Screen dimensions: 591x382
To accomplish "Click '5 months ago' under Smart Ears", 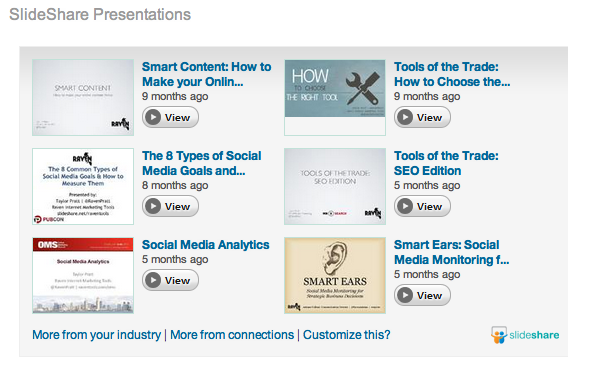I will click(x=427, y=275).
